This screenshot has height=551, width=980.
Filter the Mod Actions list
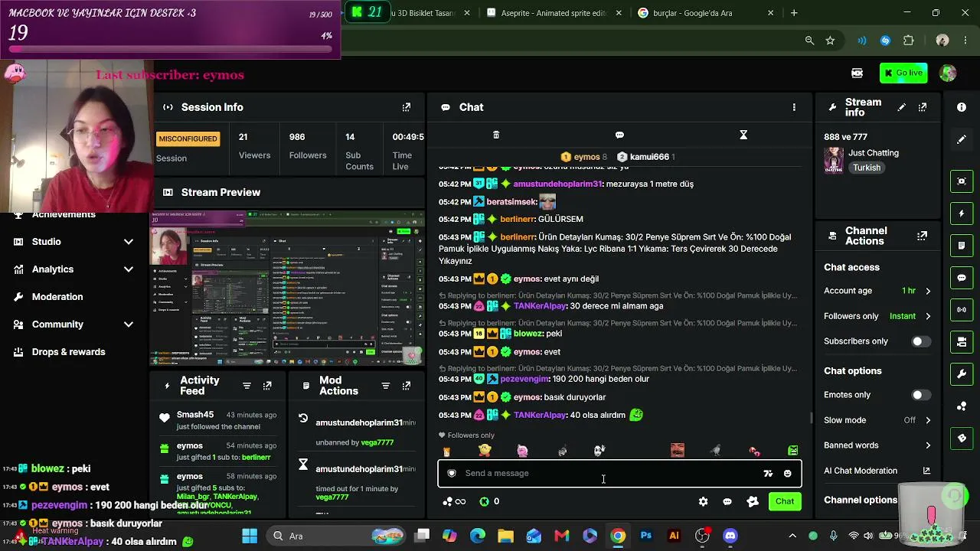coord(386,386)
